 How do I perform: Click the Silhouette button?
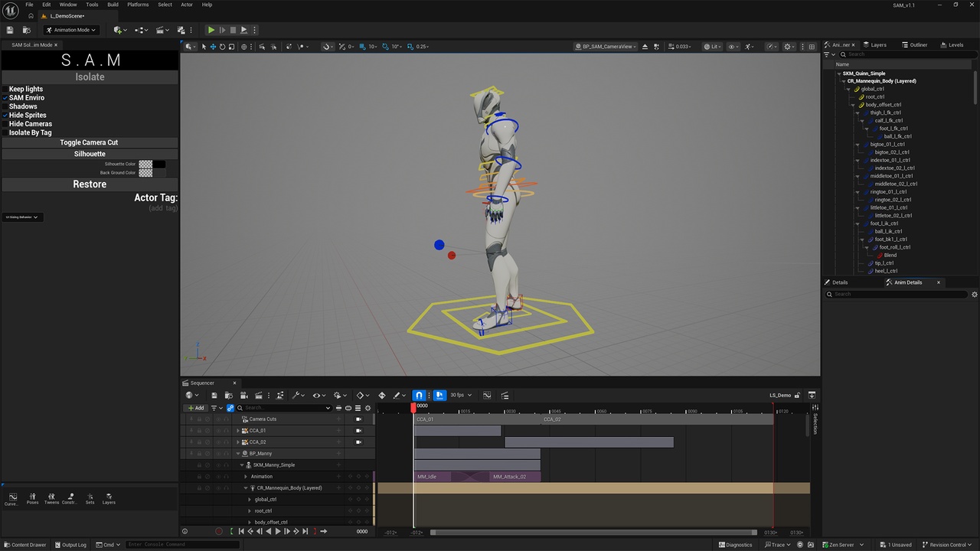pyautogui.click(x=90, y=154)
